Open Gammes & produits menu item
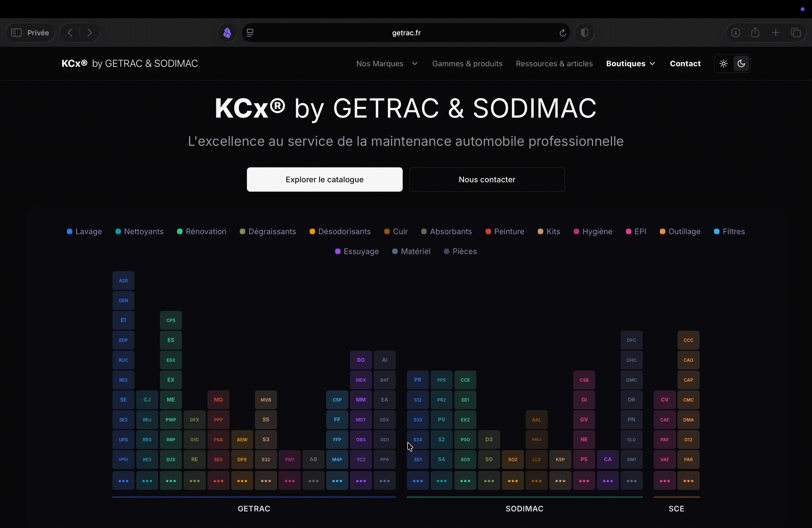 tap(467, 64)
